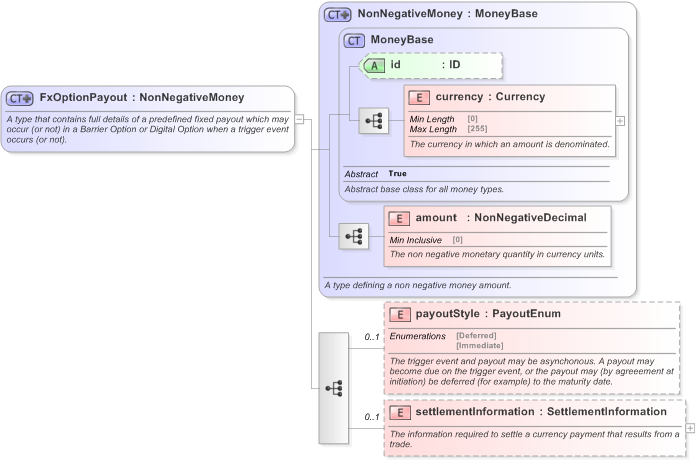Image resolution: width=695 pixels, height=462 pixels.
Task: Click the CT icon beside MoneyBase
Action: [354, 41]
